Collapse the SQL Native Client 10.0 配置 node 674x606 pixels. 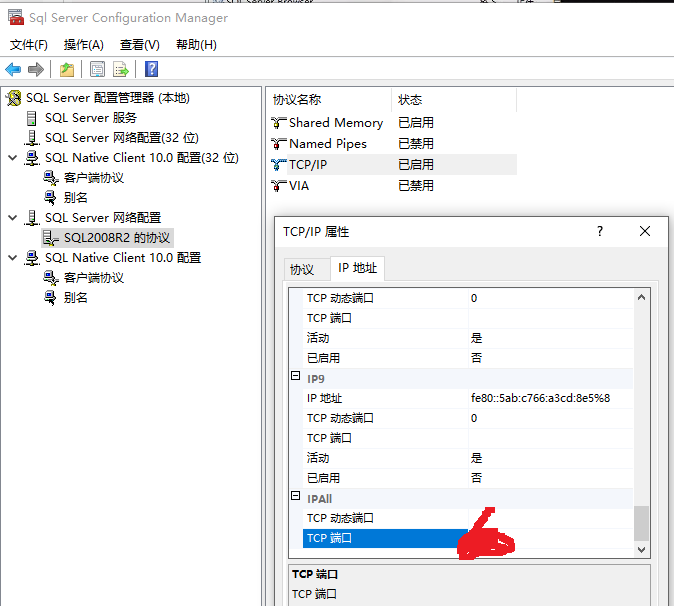point(13,257)
